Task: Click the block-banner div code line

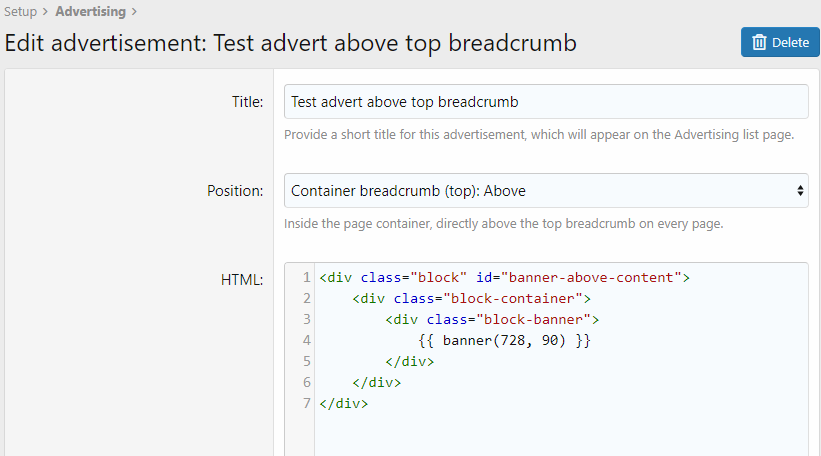Action: [x=491, y=320]
